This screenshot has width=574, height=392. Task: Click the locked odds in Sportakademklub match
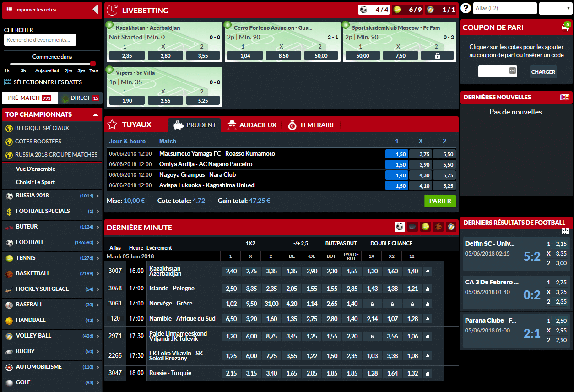437,56
